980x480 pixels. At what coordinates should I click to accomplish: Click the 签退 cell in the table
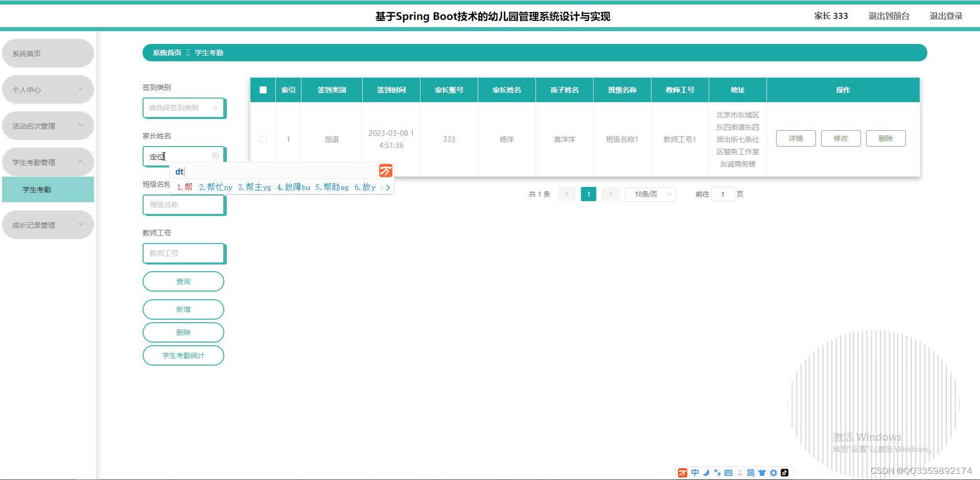click(x=332, y=139)
